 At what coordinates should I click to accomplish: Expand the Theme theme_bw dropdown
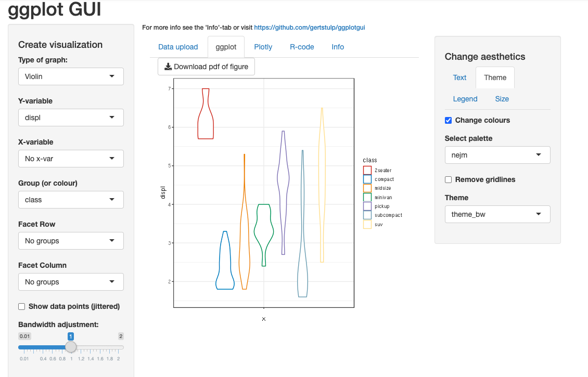click(497, 214)
